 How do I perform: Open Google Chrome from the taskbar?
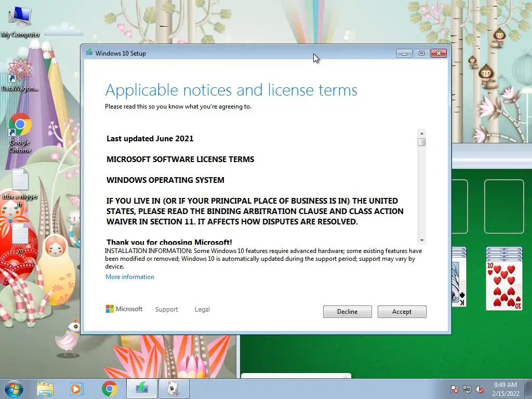[109, 389]
